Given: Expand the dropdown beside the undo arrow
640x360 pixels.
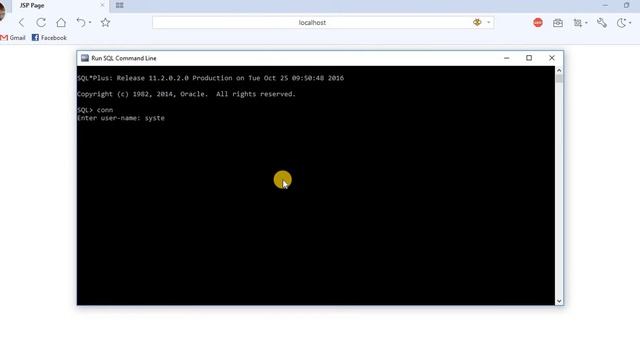Looking at the screenshot, I should click(90, 23).
